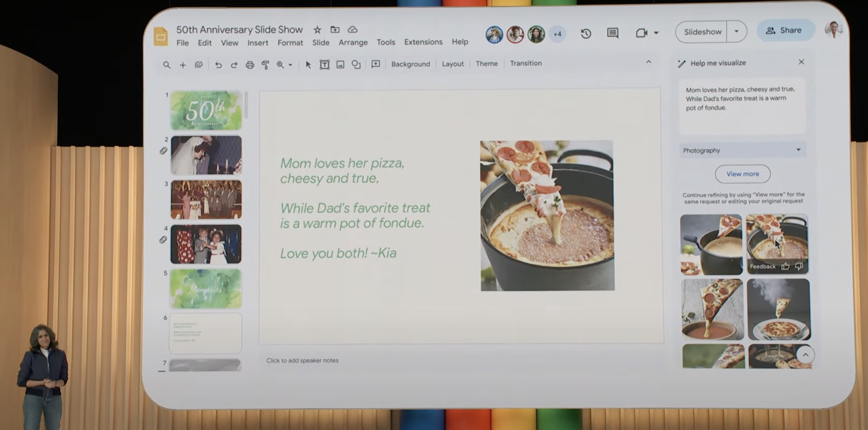The height and width of the screenshot is (430, 868).
Task: Open the comments panel icon
Action: pos(612,33)
